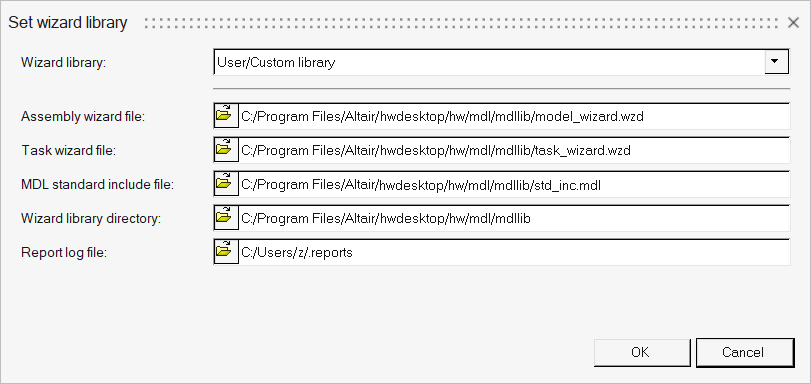This screenshot has height=384, width=811.
Task: Browse for the Assembly wizard file
Action: click(x=226, y=116)
